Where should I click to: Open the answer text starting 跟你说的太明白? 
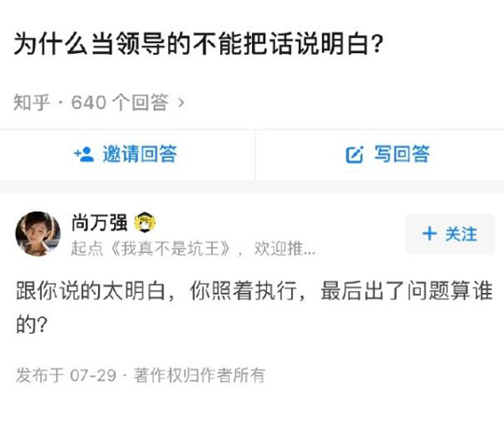pyautogui.click(x=254, y=307)
